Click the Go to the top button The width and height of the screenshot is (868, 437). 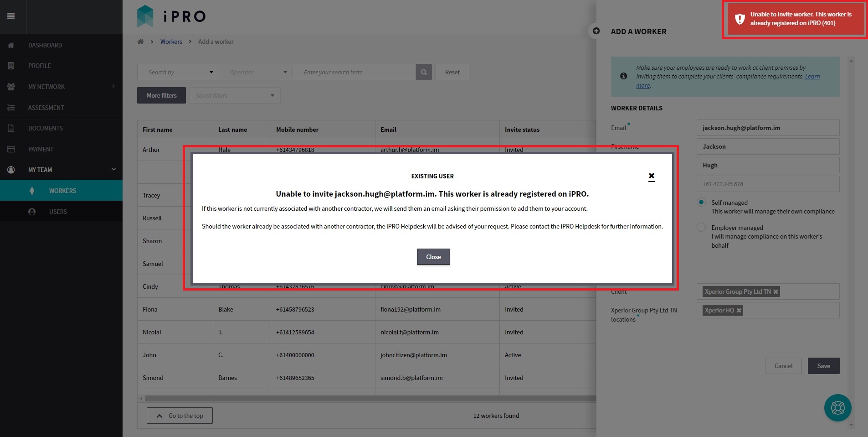point(180,416)
